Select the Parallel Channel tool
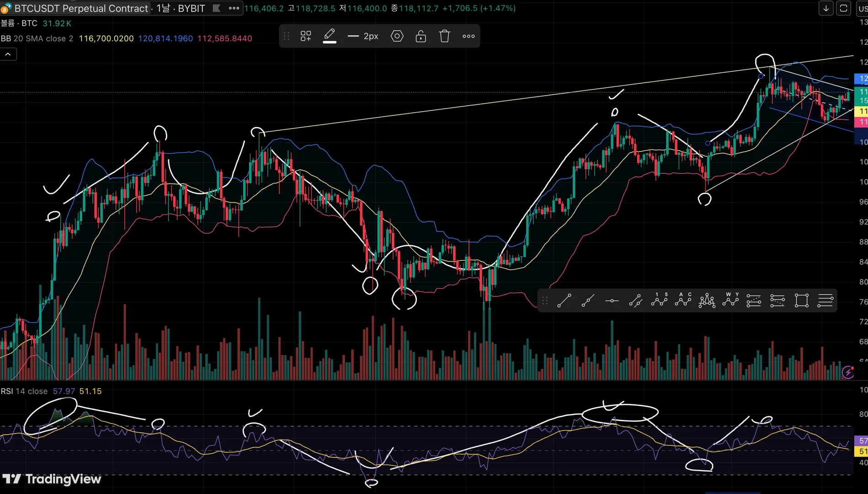This screenshot has height=494, width=868. pos(635,301)
